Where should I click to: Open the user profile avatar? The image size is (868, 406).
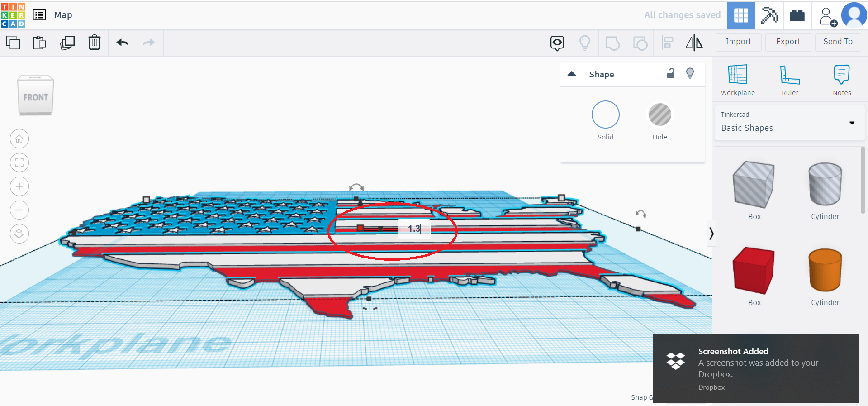(854, 15)
